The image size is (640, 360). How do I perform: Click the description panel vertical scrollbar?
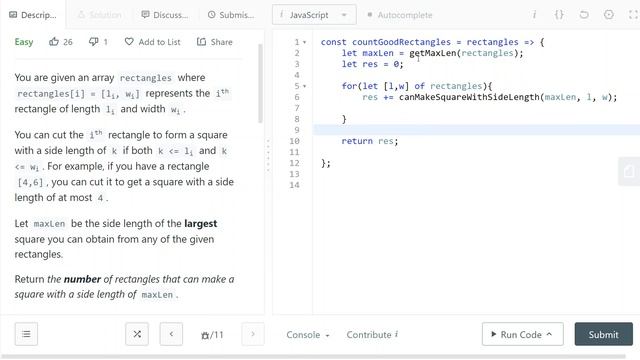[x=260, y=83]
